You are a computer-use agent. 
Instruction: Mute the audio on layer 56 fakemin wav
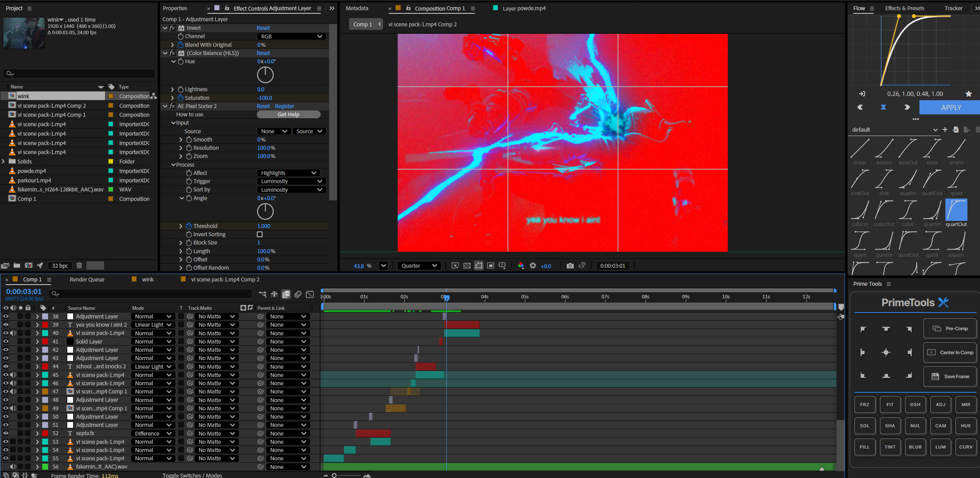13,467
